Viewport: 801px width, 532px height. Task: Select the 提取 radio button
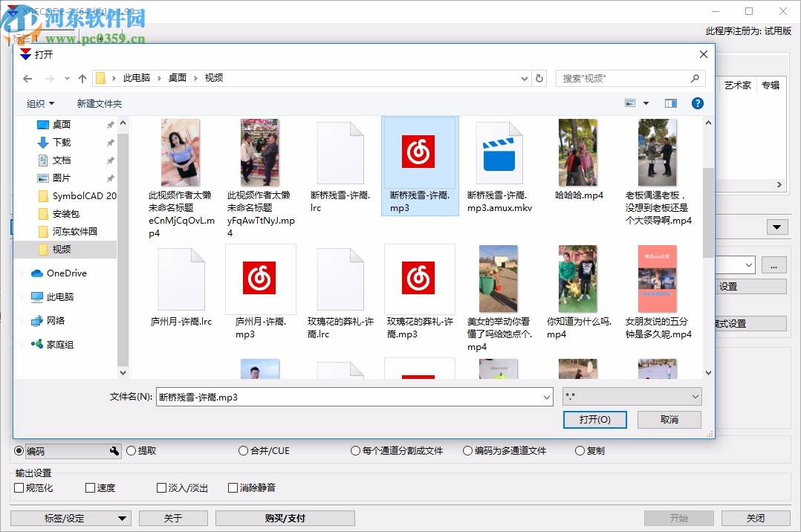pyautogui.click(x=131, y=450)
